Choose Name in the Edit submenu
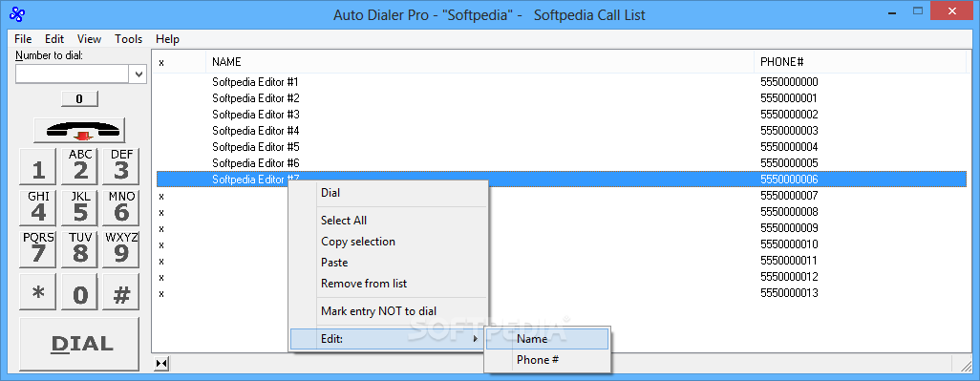Screen dimensions: 980x381 point(547,339)
